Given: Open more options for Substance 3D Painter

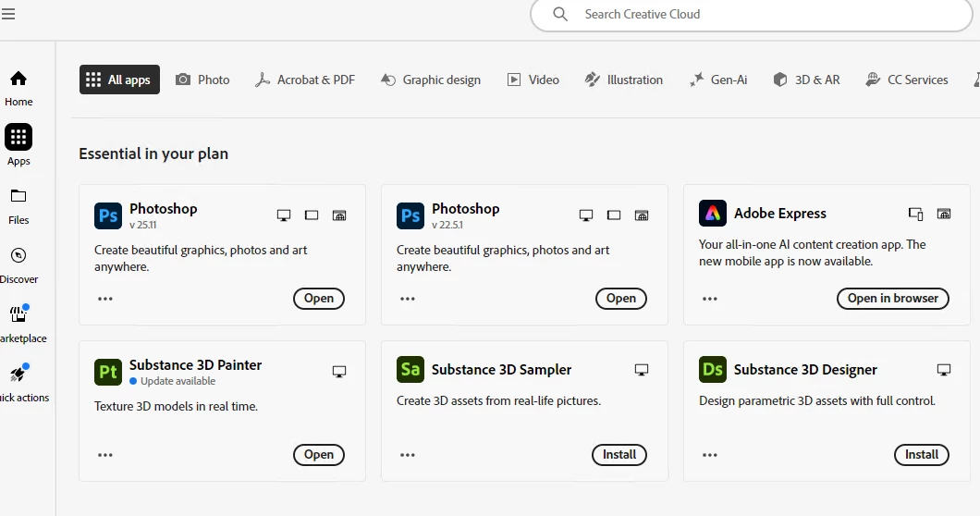Looking at the screenshot, I should (x=105, y=455).
